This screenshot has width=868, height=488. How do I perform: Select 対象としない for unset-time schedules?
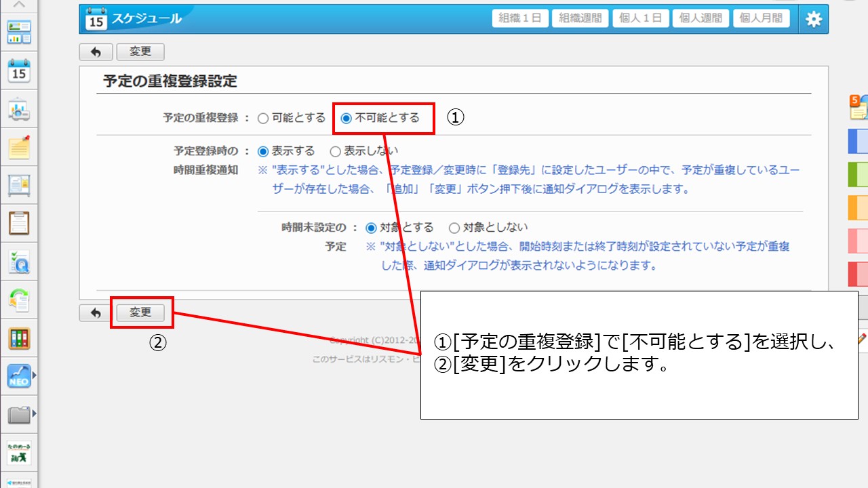tap(454, 228)
